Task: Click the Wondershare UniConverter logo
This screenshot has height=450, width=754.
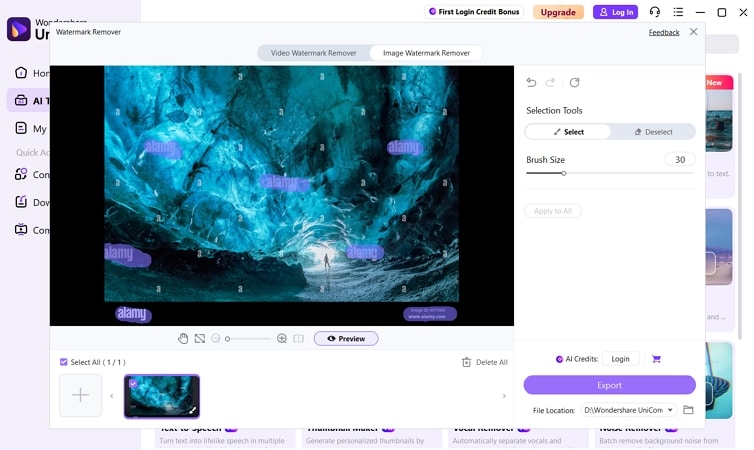Action: coord(19,29)
